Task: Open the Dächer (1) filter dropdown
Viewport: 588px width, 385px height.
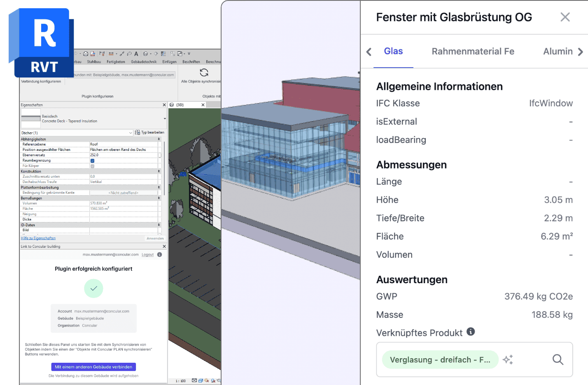Action: point(131,133)
